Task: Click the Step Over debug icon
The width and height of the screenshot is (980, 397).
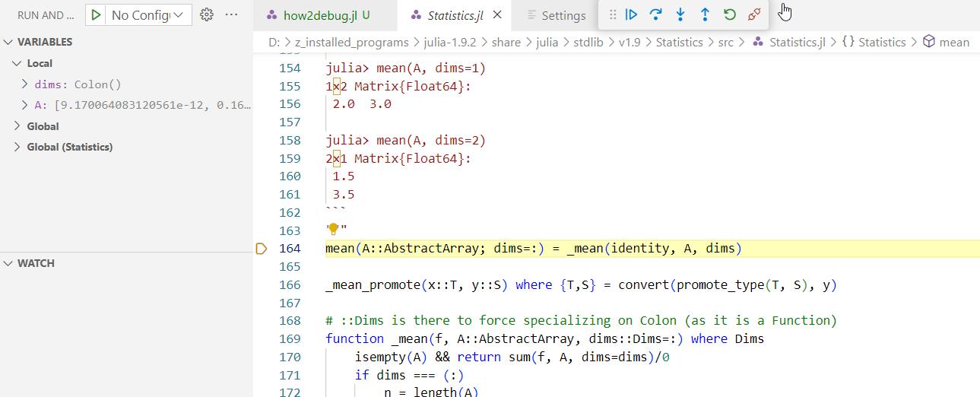Action: pyautogui.click(x=655, y=14)
